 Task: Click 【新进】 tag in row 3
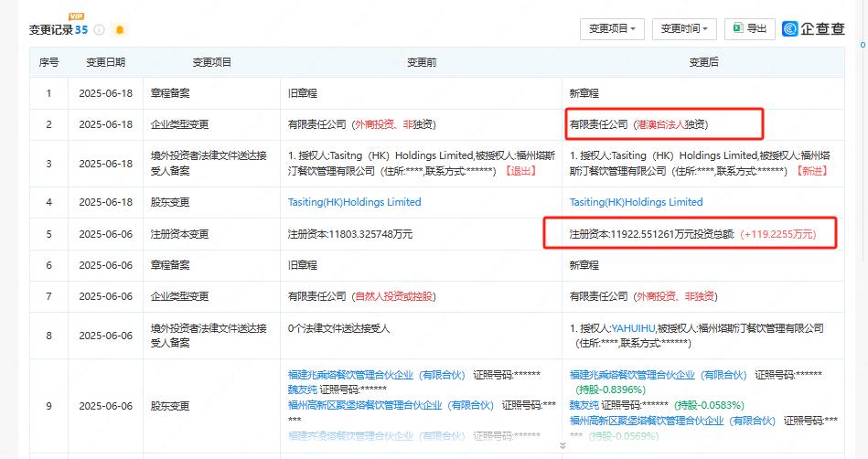[812, 171]
